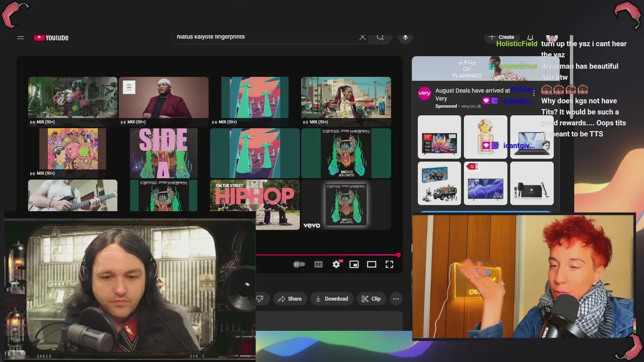
Task: Click the Clip button
Action: [x=371, y=299]
